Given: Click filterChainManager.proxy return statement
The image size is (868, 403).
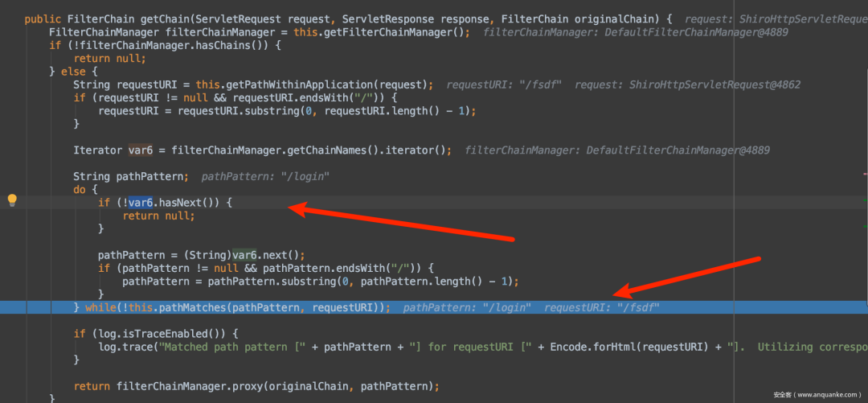Looking at the screenshot, I should (256, 386).
